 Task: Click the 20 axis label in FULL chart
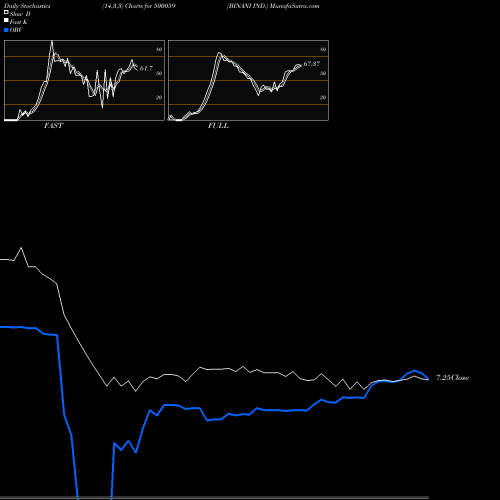(323, 97)
